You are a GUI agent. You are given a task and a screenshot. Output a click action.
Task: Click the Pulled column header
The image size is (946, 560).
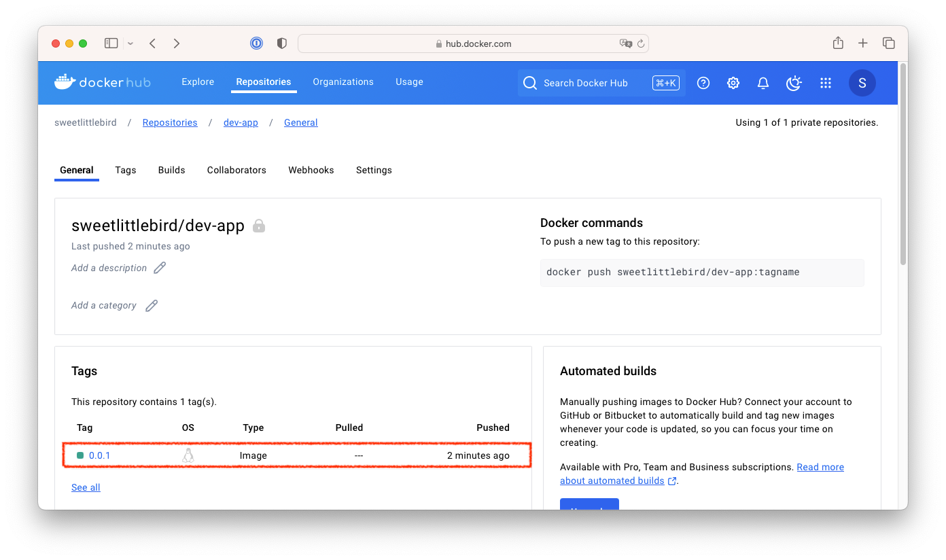(x=349, y=427)
